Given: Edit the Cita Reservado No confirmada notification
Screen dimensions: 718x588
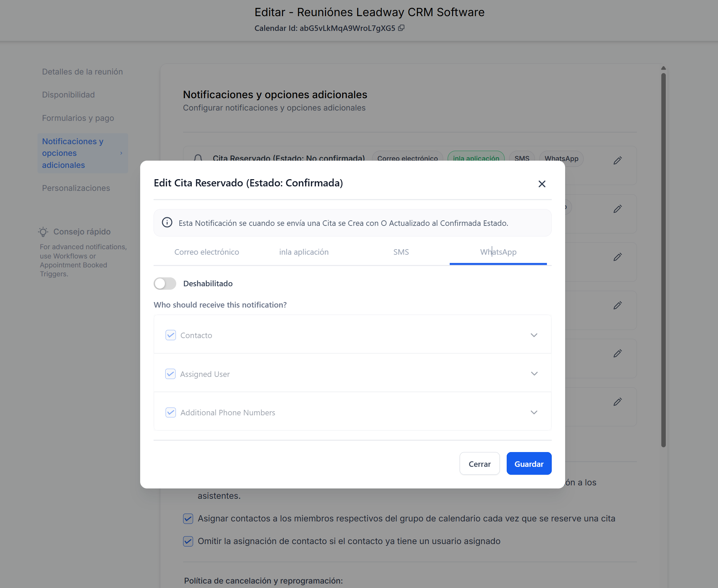Looking at the screenshot, I should 617,160.
